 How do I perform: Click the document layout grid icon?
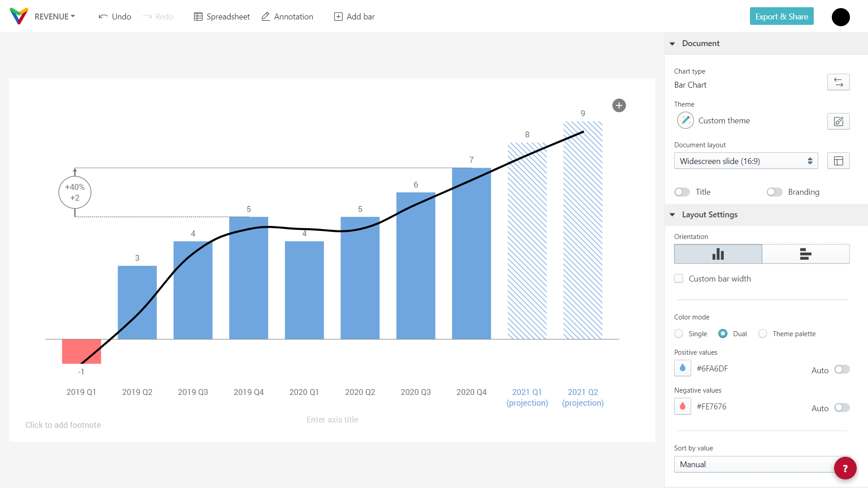[838, 161]
